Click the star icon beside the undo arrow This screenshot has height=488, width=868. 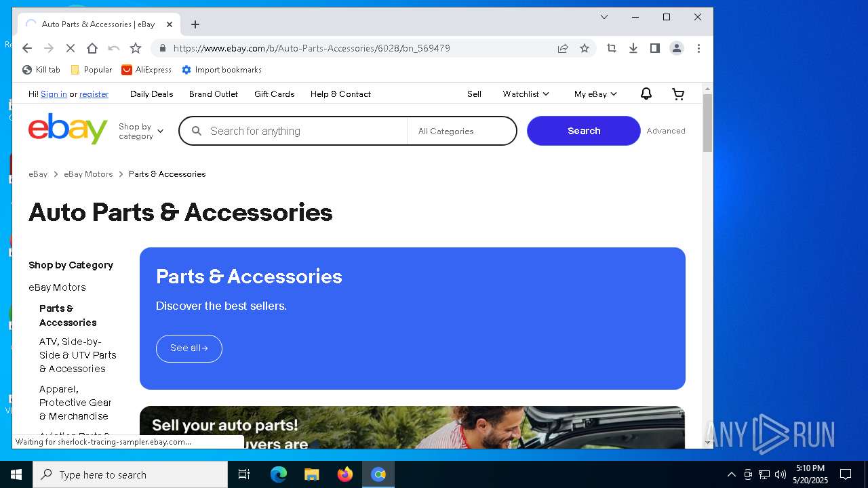(x=136, y=48)
